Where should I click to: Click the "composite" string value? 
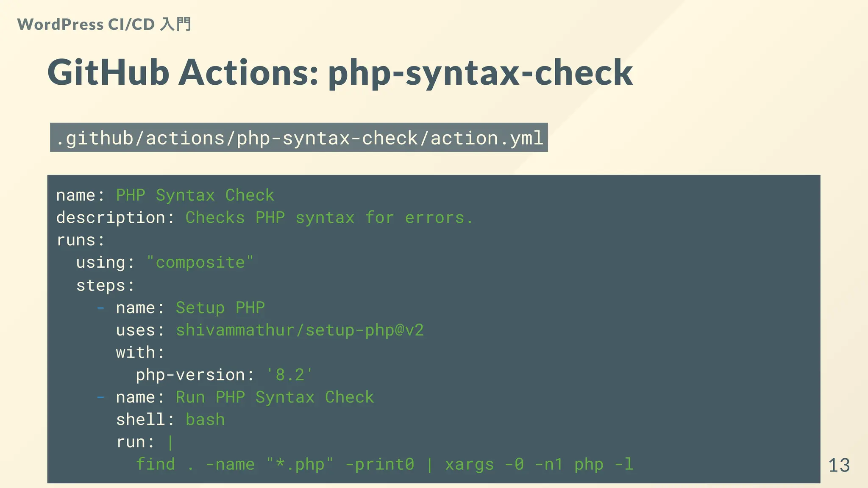click(200, 263)
